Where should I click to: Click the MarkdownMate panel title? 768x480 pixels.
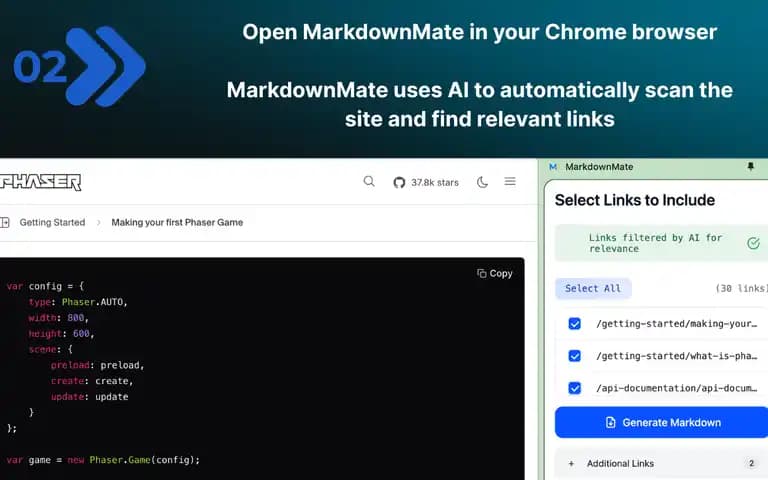tap(599, 167)
